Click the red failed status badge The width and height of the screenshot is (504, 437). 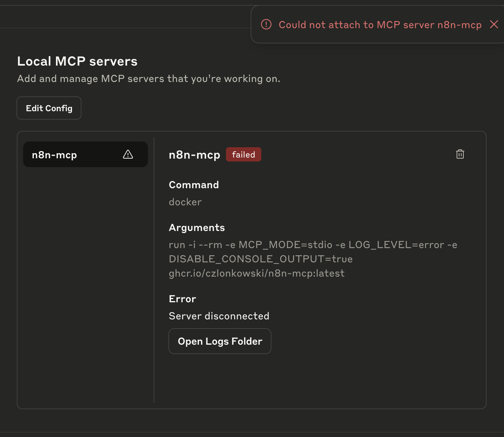point(243,154)
